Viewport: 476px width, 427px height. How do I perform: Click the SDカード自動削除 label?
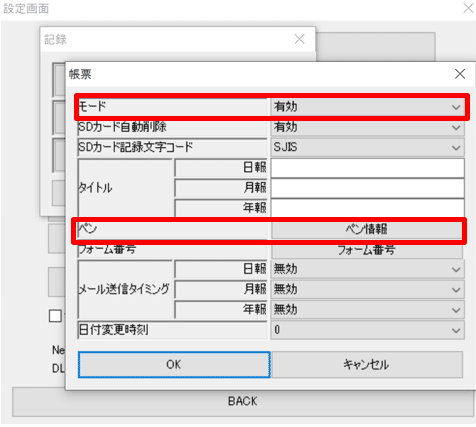tap(122, 127)
